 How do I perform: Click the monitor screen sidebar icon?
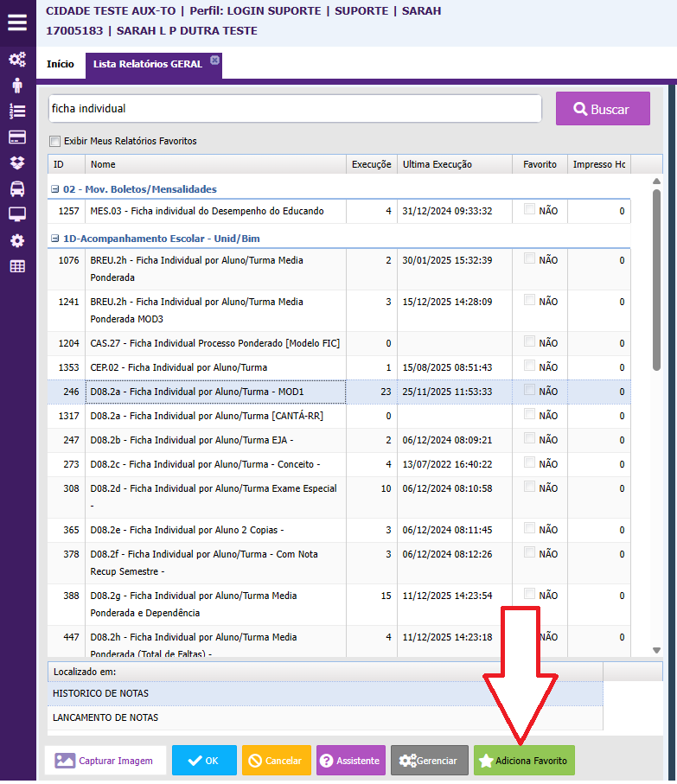point(17,214)
